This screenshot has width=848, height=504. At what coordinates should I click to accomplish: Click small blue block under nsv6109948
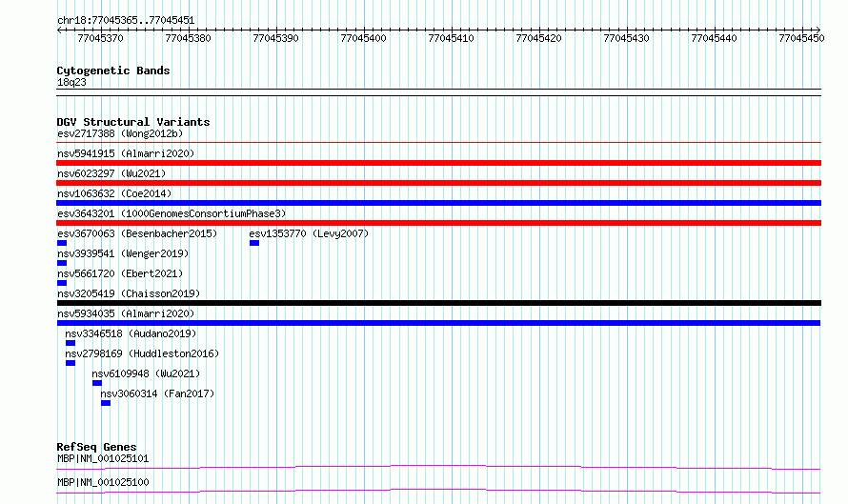[x=97, y=383]
